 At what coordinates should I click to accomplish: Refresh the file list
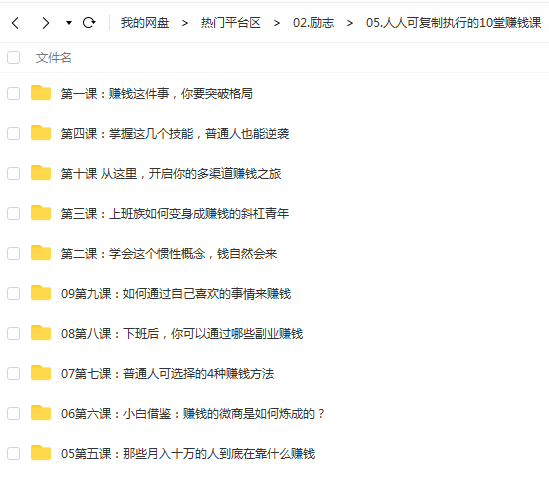click(89, 23)
